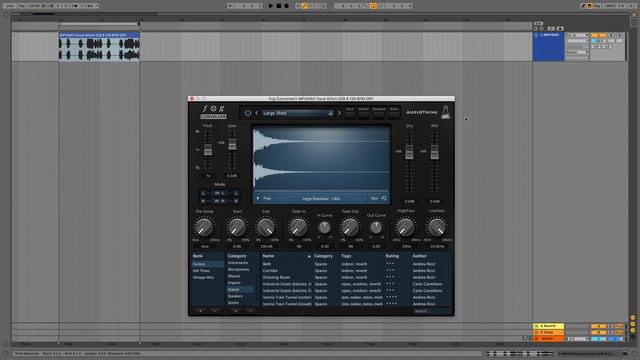The image size is (640, 360).
Task: Toggle the orange MPVOX2 track activator
Action: pos(598,35)
